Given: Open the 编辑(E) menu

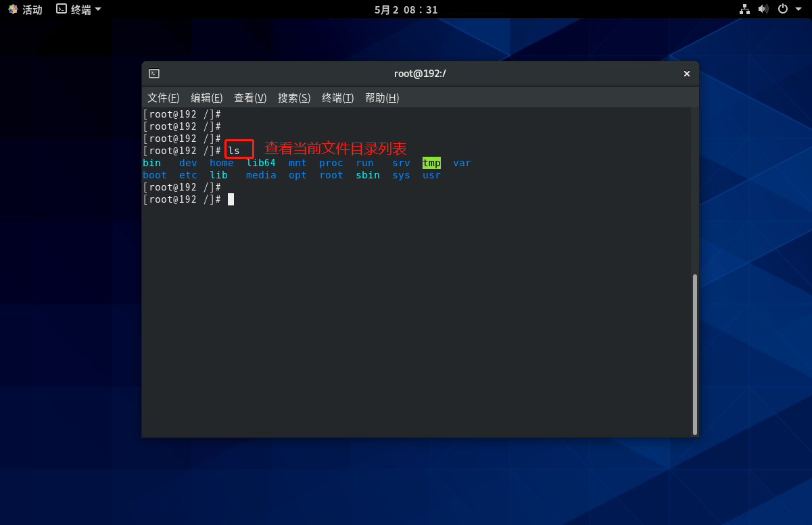Looking at the screenshot, I should (206, 98).
